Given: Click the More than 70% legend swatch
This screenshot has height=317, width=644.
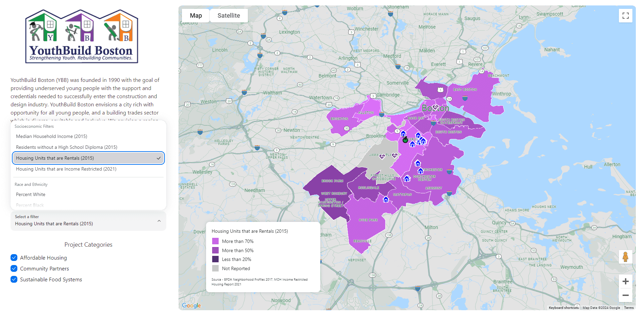Looking at the screenshot, I should tap(215, 241).
